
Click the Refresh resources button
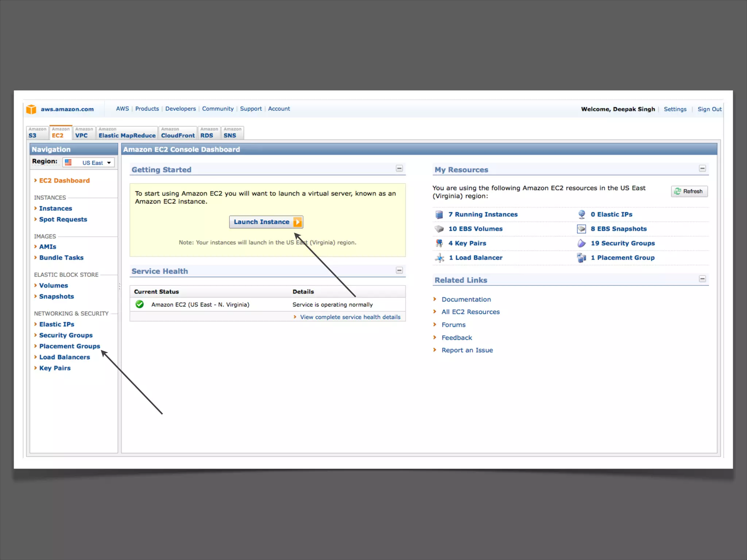[689, 191]
